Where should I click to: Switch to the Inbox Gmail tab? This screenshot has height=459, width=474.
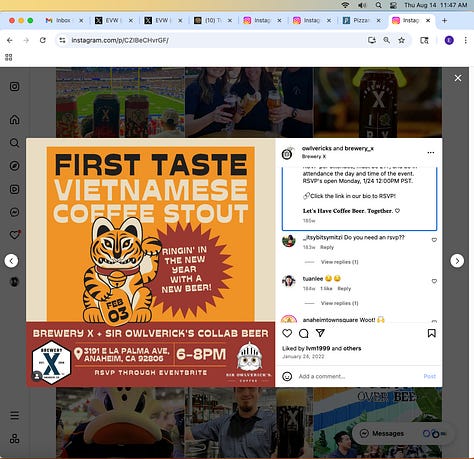[63, 20]
